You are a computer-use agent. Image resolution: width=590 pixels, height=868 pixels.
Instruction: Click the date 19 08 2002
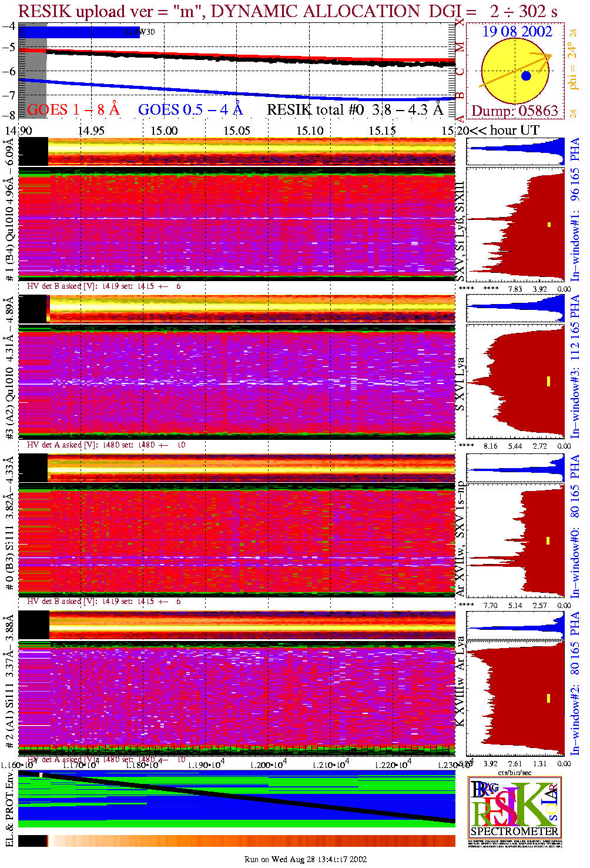(517, 32)
